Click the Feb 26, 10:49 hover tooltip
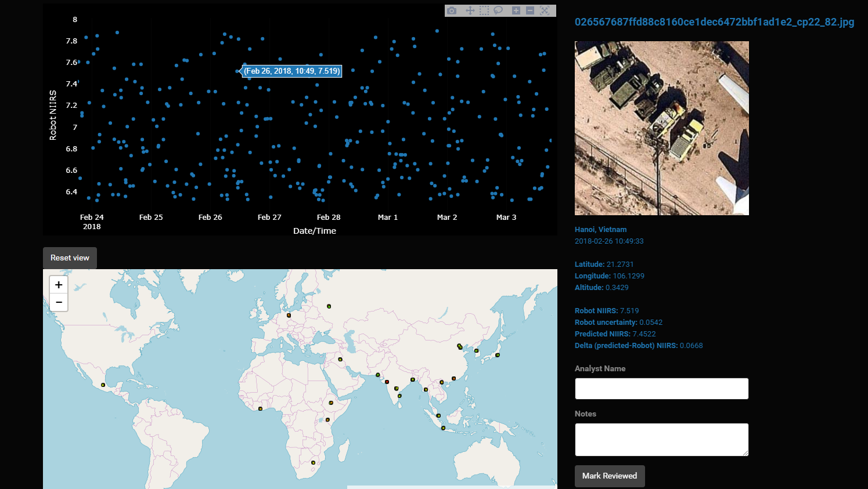868x489 pixels. click(291, 71)
